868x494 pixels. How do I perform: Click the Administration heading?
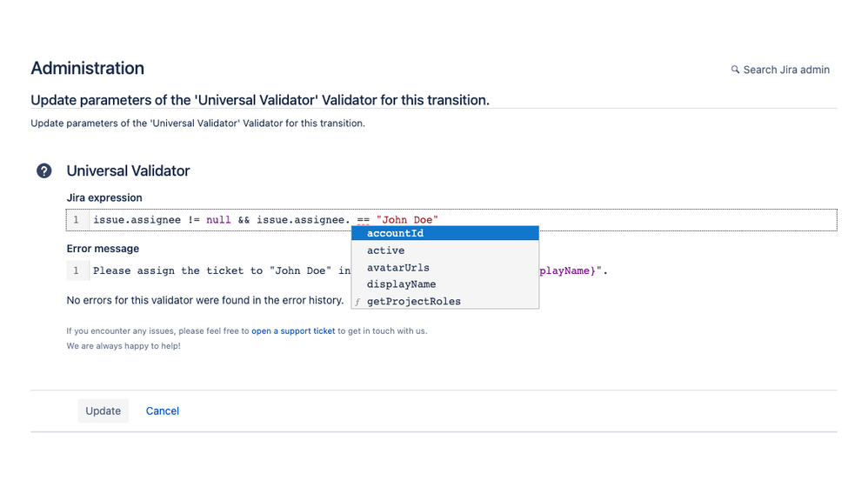(x=88, y=68)
